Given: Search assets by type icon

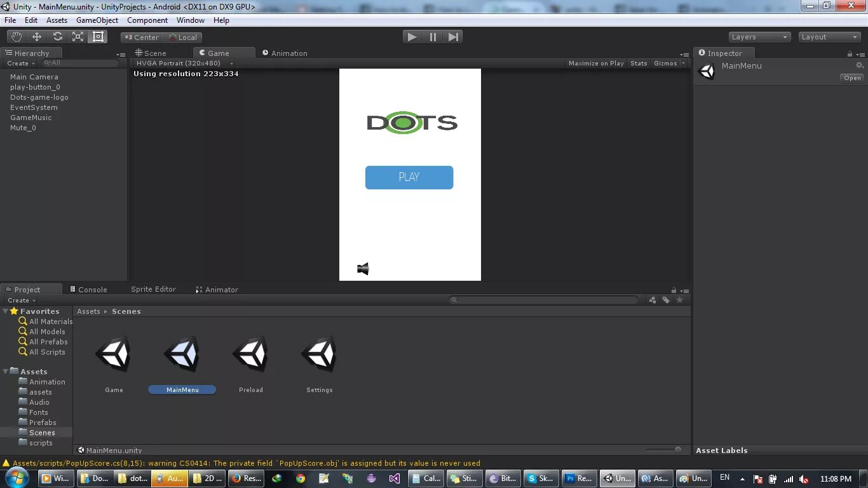Looking at the screenshot, I should 653,300.
